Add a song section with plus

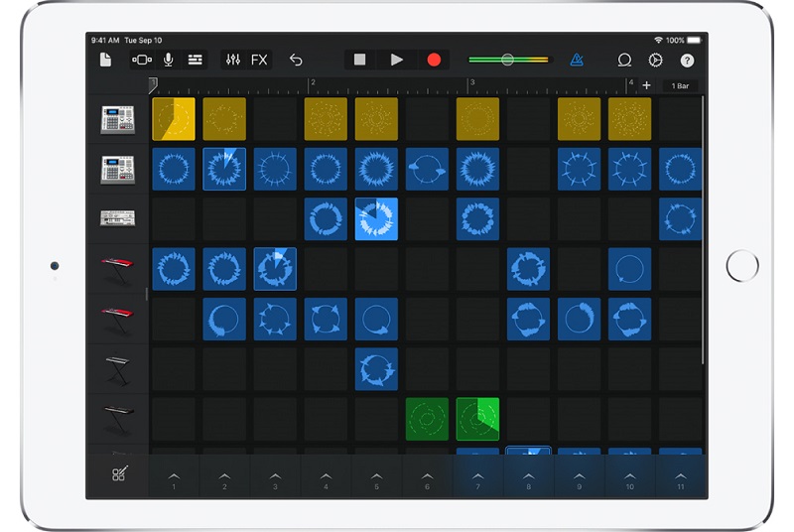(x=647, y=85)
